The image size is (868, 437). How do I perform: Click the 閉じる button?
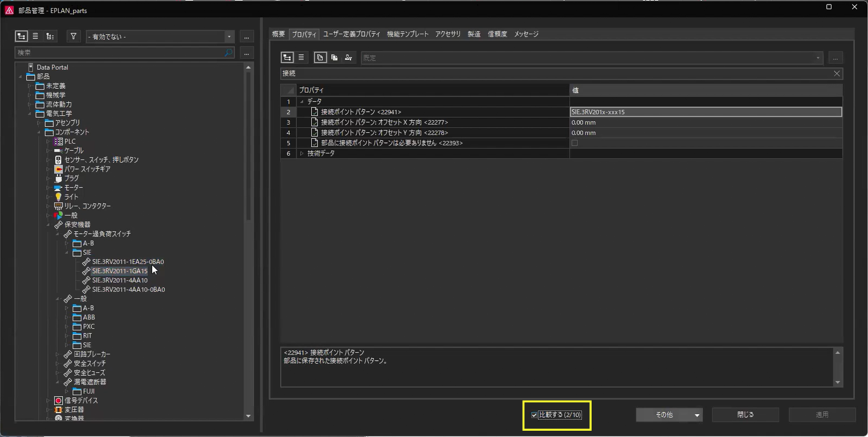click(x=745, y=415)
